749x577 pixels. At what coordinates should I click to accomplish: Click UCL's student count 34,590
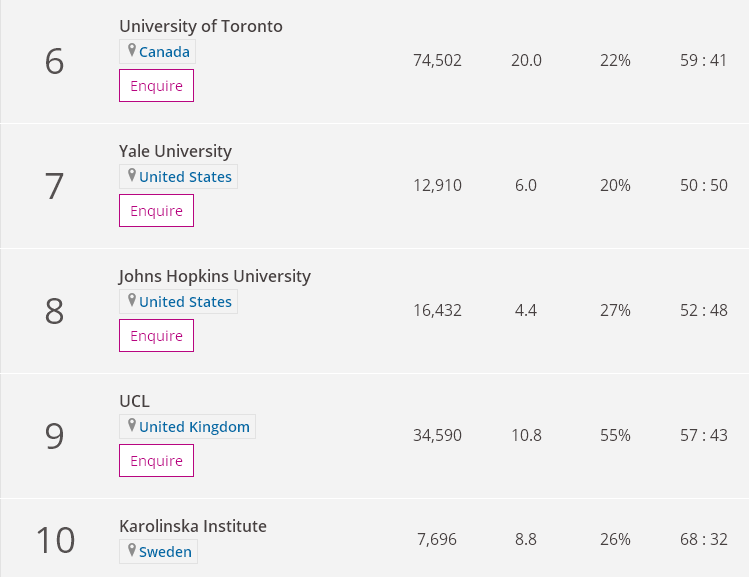click(437, 436)
